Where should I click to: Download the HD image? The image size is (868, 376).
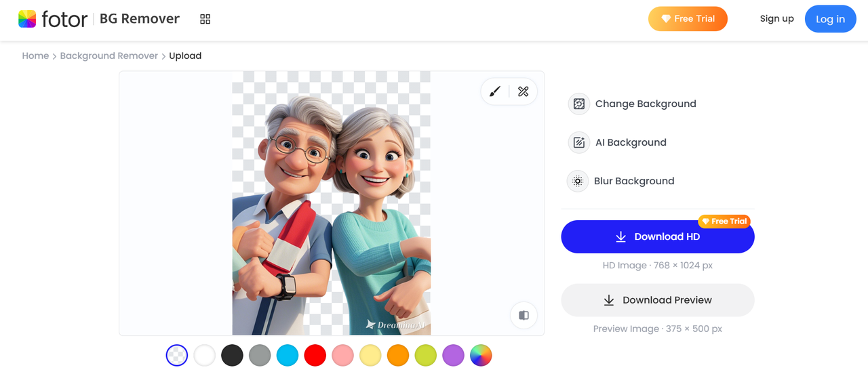click(x=658, y=236)
